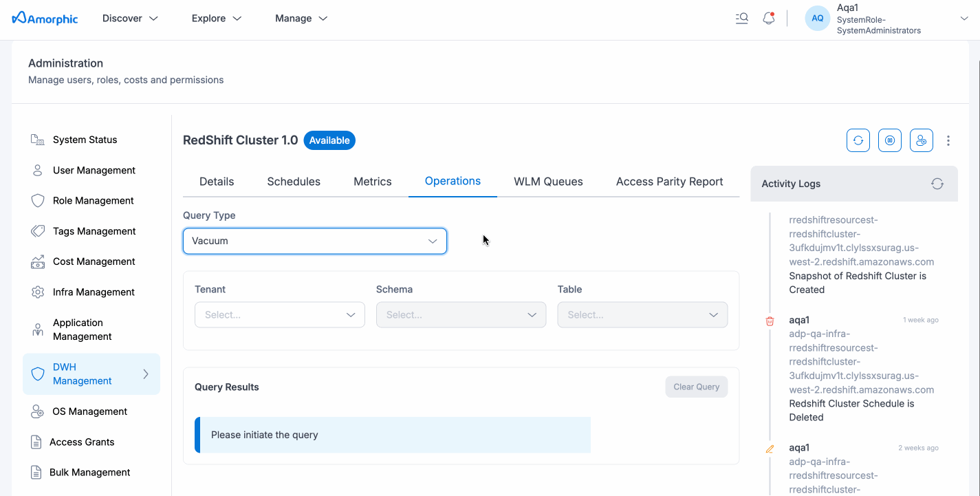Switch to the Schedules tab
This screenshot has width=980, height=496.
(x=294, y=182)
